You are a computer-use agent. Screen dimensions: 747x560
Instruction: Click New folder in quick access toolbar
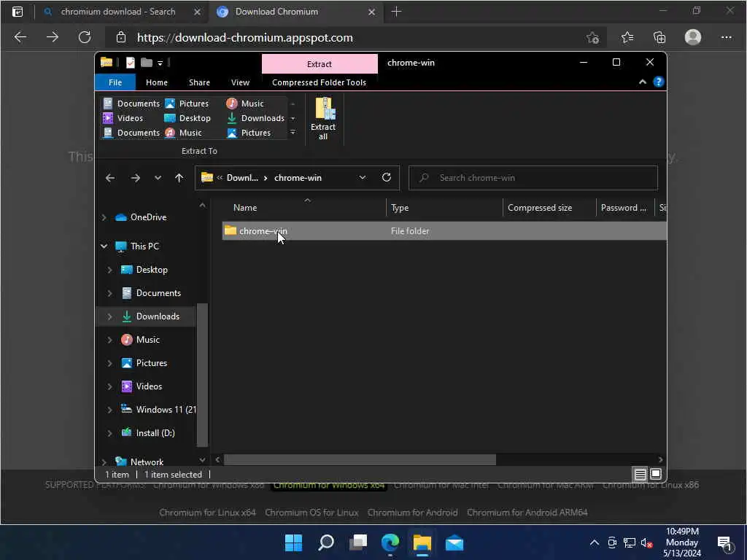click(x=146, y=63)
